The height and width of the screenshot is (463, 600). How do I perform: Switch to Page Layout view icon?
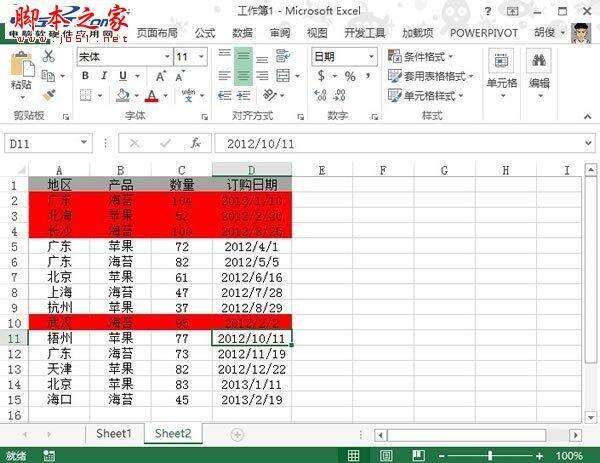(x=386, y=455)
